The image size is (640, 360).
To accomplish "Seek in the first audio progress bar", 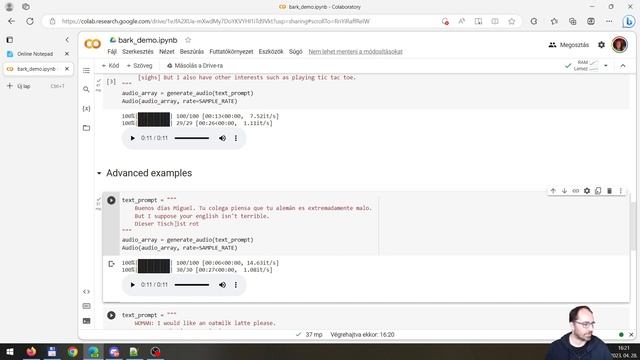I will click(x=192, y=138).
